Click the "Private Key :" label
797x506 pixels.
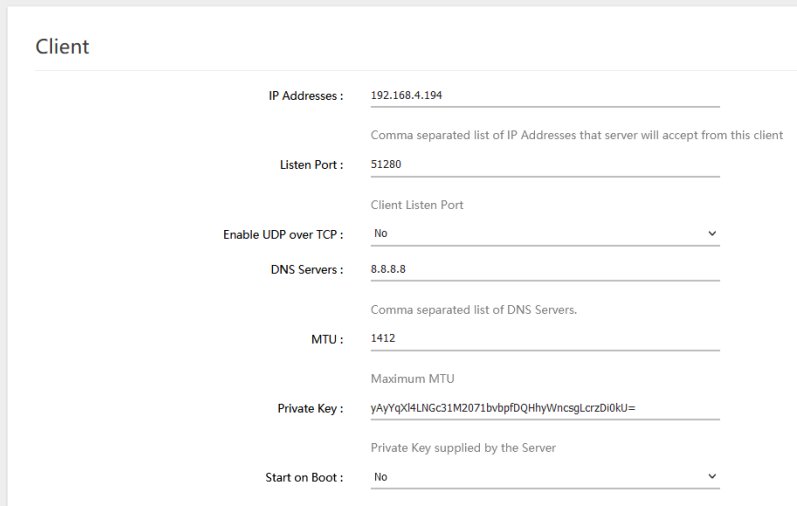coord(310,408)
